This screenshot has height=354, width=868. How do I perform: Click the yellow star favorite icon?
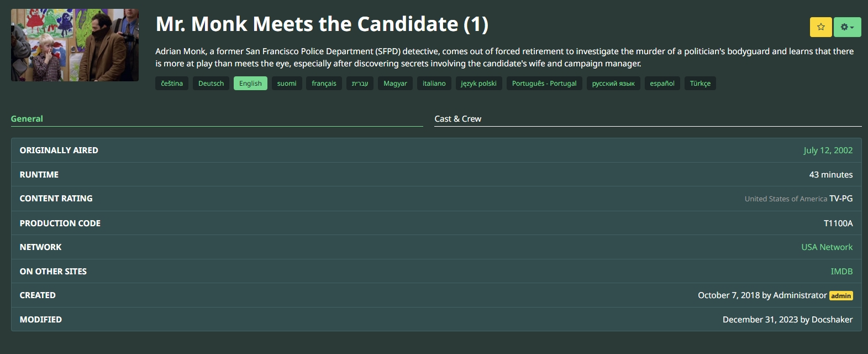pos(820,27)
